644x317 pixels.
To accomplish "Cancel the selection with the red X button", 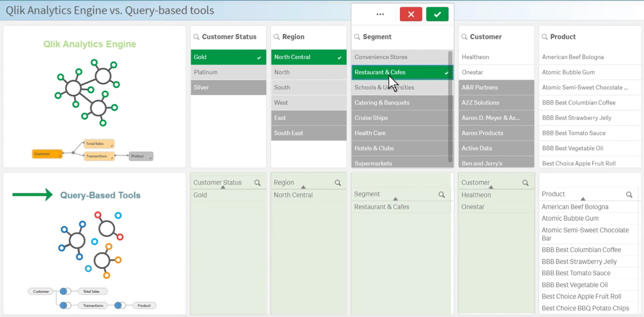I will click(x=411, y=14).
